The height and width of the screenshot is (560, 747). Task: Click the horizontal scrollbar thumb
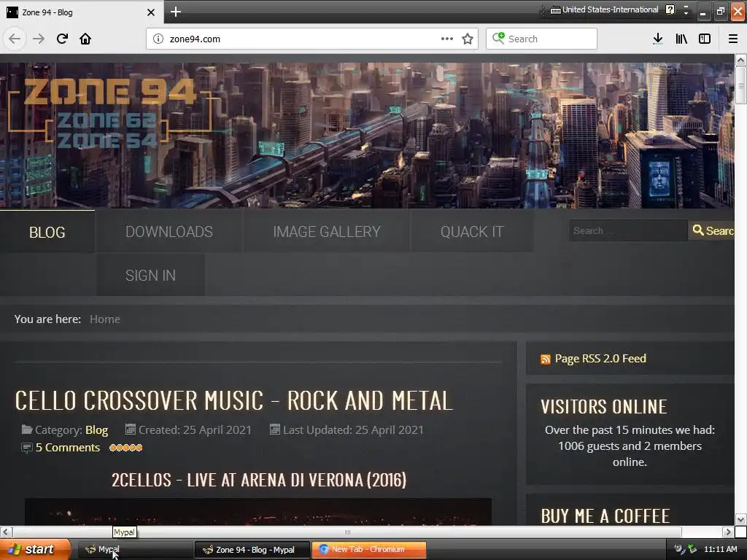[347, 532]
